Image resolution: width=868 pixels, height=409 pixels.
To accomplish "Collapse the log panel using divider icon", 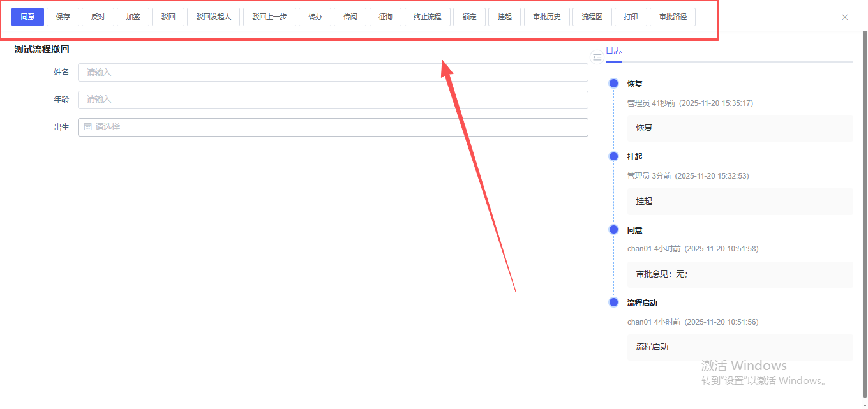I will point(597,57).
